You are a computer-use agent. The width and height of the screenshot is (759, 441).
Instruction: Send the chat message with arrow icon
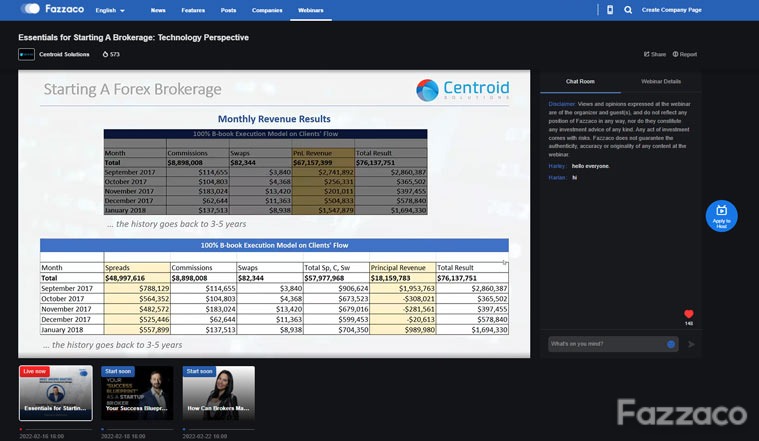tap(691, 344)
